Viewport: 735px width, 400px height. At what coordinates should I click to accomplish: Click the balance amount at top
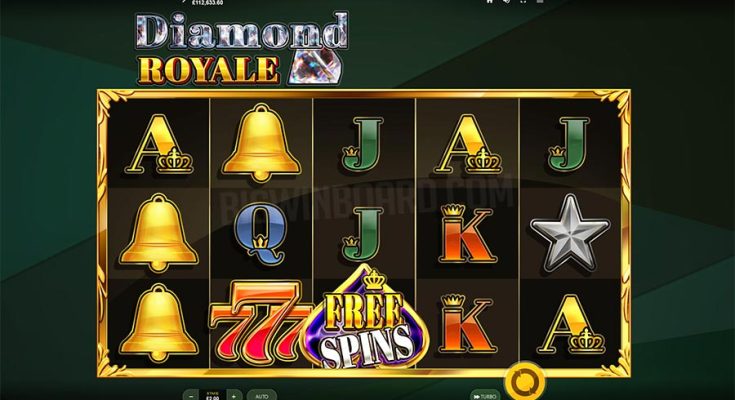208,2
